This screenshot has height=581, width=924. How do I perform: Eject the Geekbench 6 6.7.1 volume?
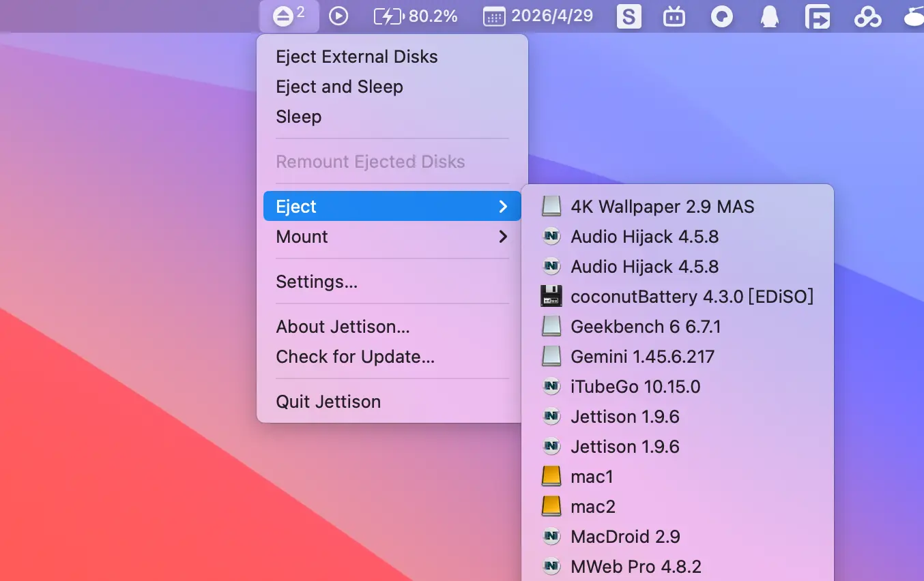pyautogui.click(x=678, y=327)
